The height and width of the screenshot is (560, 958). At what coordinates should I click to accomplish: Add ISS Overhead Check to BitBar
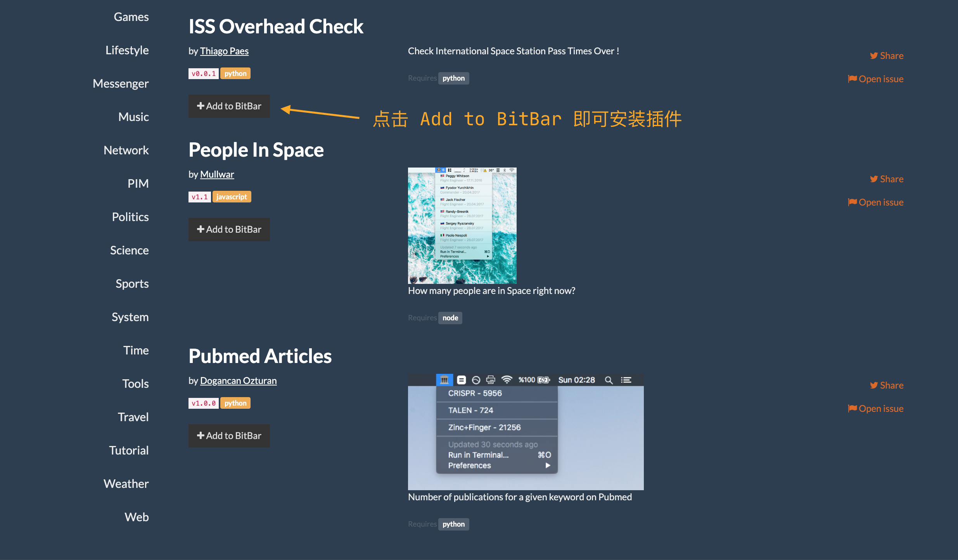point(229,106)
